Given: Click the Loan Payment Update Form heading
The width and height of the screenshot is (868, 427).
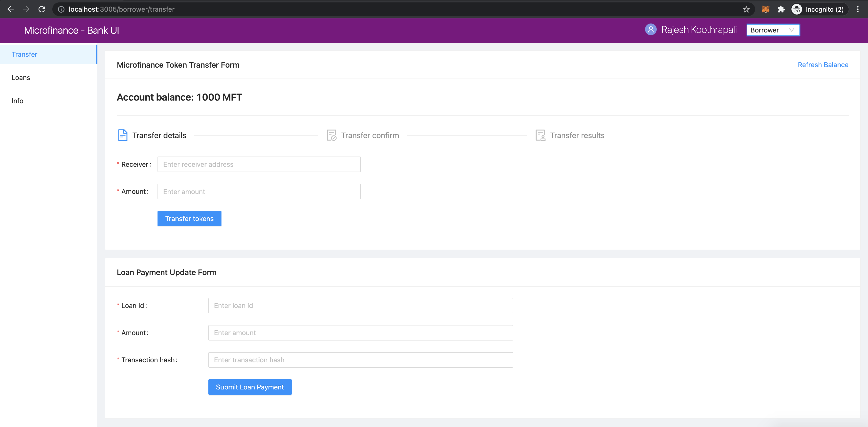Looking at the screenshot, I should (166, 272).
